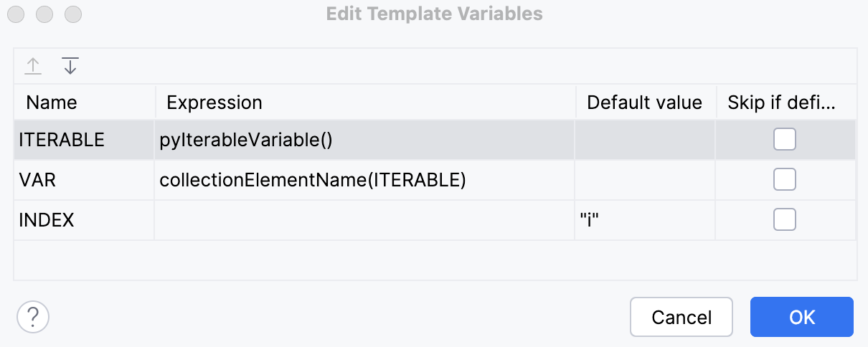868x347 pixels.
Task: Edit the pyIterableVariable() expression cell
Action: point(246,140)
